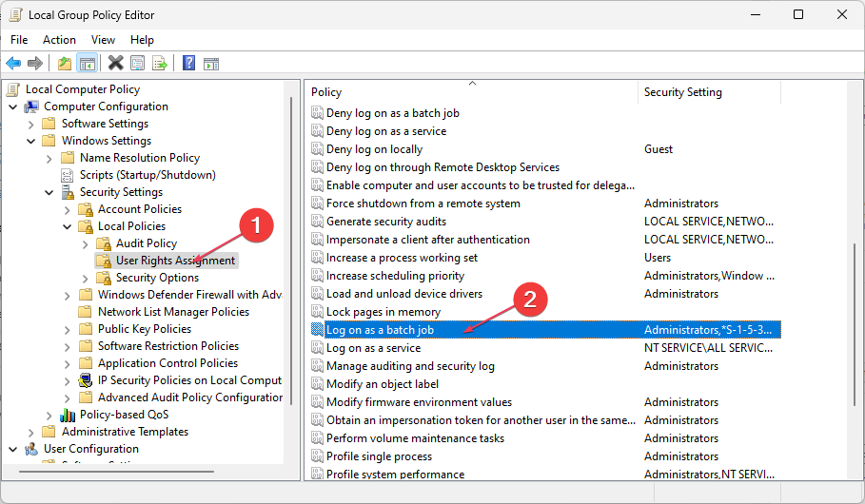This screenshot has height=504, width=865.
Task: Open Properties from the toolbar icon
Action: [x=138, y=64]
